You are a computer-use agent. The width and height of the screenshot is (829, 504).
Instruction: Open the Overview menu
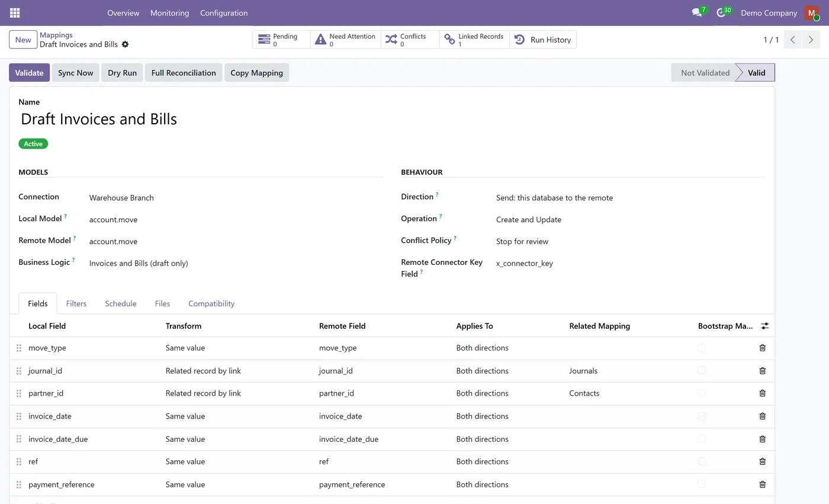pyautogui.click(x=123, y=12)
